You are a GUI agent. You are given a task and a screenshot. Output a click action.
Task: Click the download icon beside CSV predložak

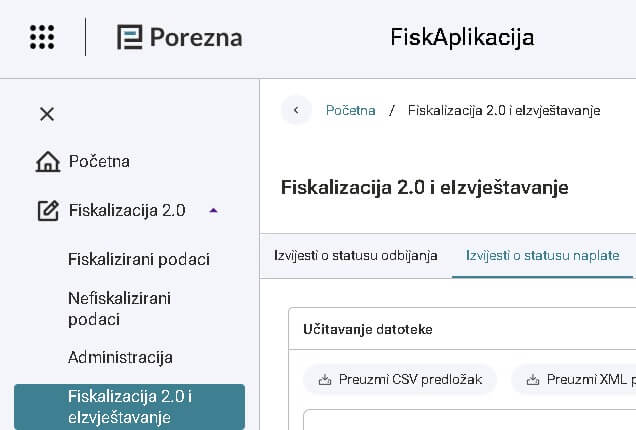click(x=324, y=380)
